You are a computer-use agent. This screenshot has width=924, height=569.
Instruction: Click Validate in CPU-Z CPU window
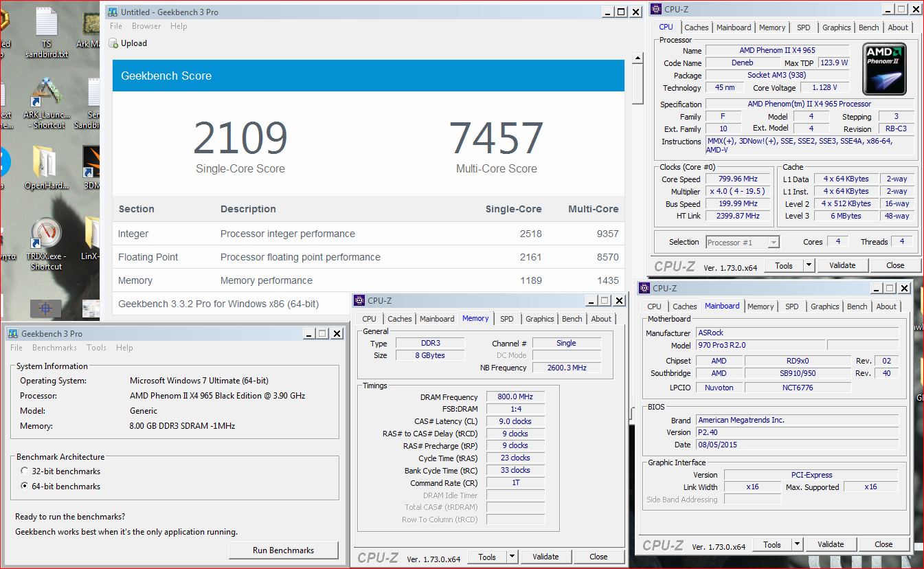pos(842,265)
